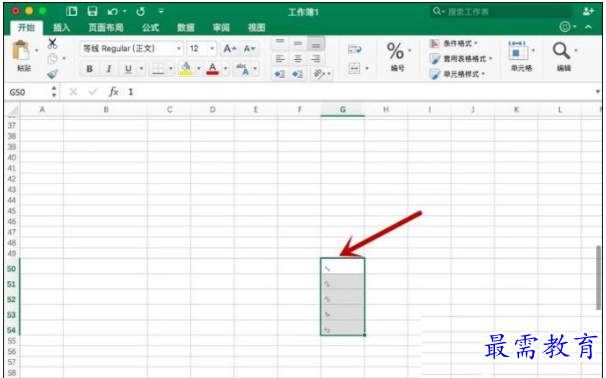This screenshot has width=606, height=378.
Task: Open the Paste options dropdown arrow
Action: [37, 50]
